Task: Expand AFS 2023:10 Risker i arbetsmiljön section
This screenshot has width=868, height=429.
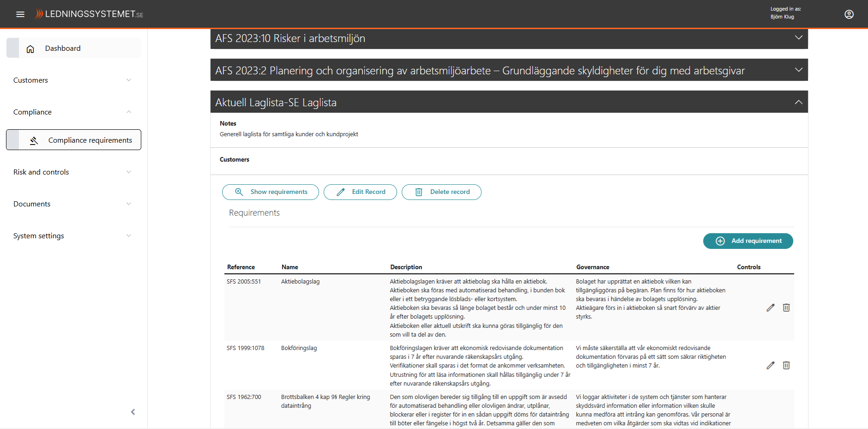Action: [798, 38]
